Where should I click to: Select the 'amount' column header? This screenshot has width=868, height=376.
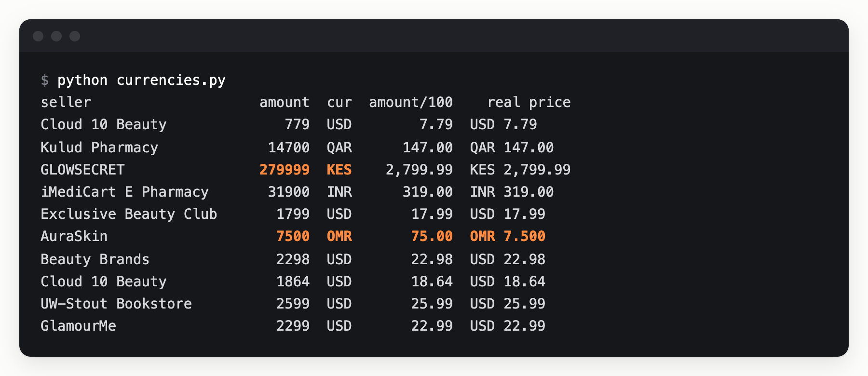coord(285,102)
